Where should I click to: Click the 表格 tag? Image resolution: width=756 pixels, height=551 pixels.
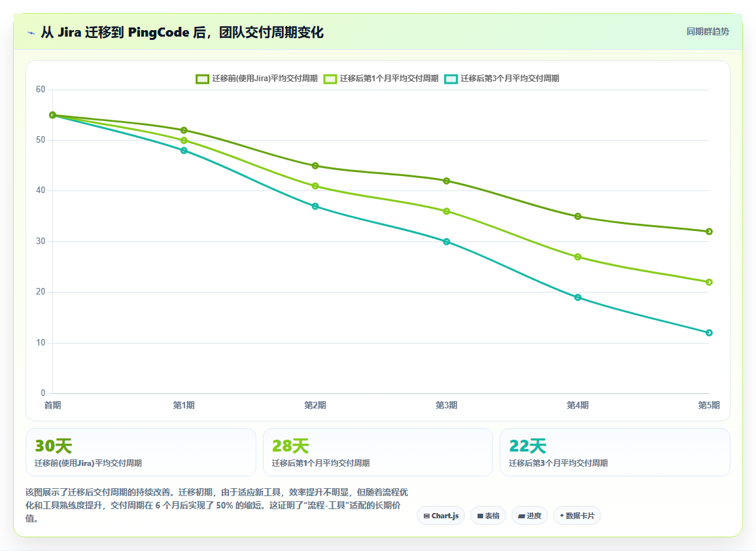[488, 516]
